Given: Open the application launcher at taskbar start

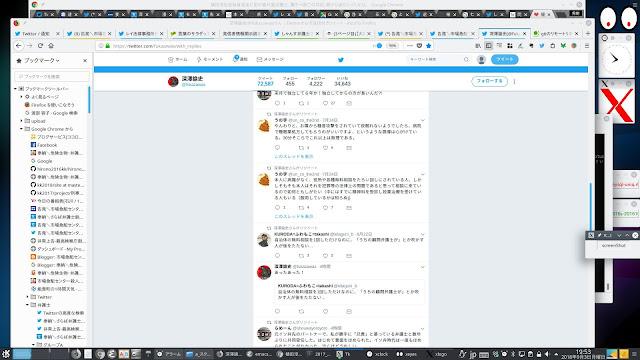Looking at the screenshot, I should pyautogui.click(x=5, y=354).
